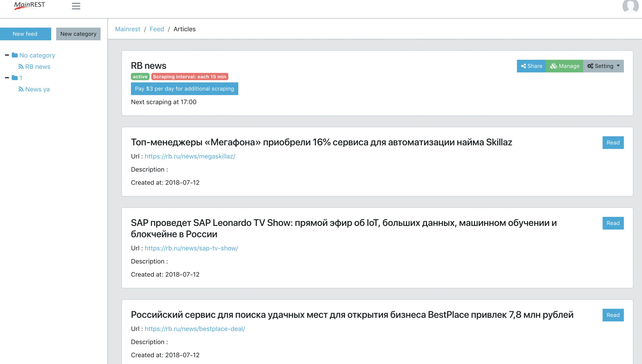
Task: Click the RSS icon beside News ya
Action: coord(21,89)
